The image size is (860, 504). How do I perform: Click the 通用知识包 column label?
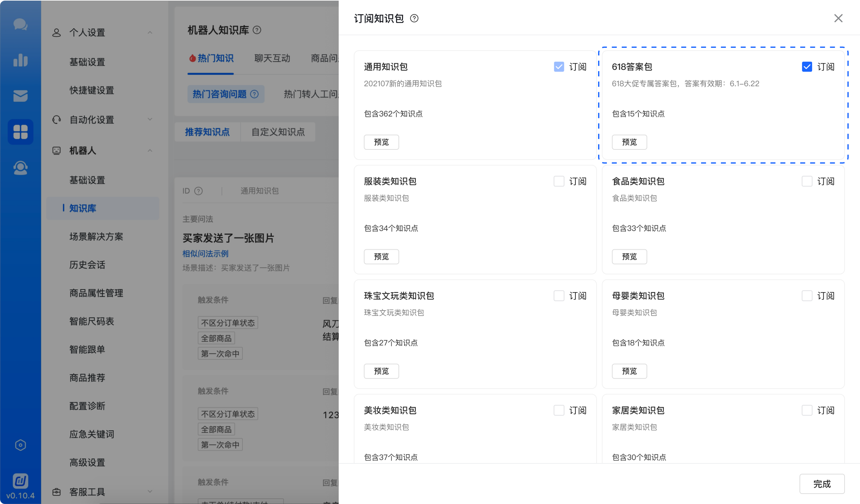point(259,191)
